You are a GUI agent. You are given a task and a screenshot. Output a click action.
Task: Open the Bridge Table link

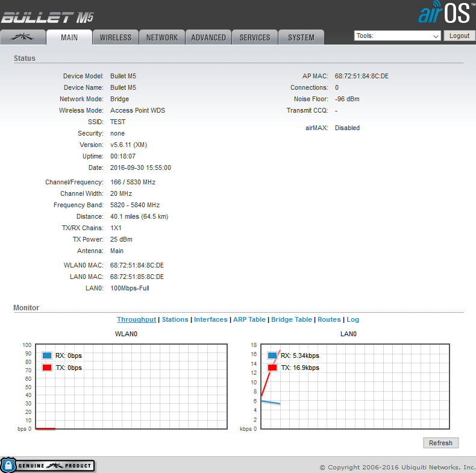coord(292,319)
